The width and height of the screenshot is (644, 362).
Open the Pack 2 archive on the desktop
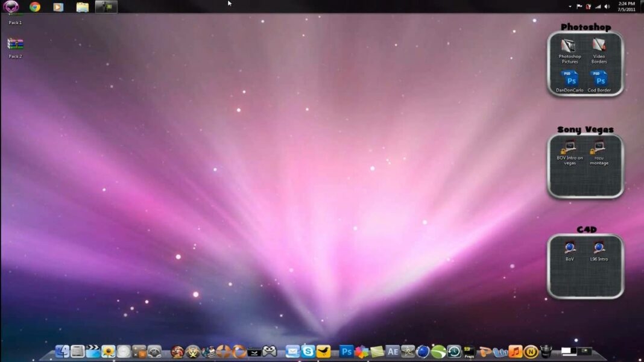[16, 43]
